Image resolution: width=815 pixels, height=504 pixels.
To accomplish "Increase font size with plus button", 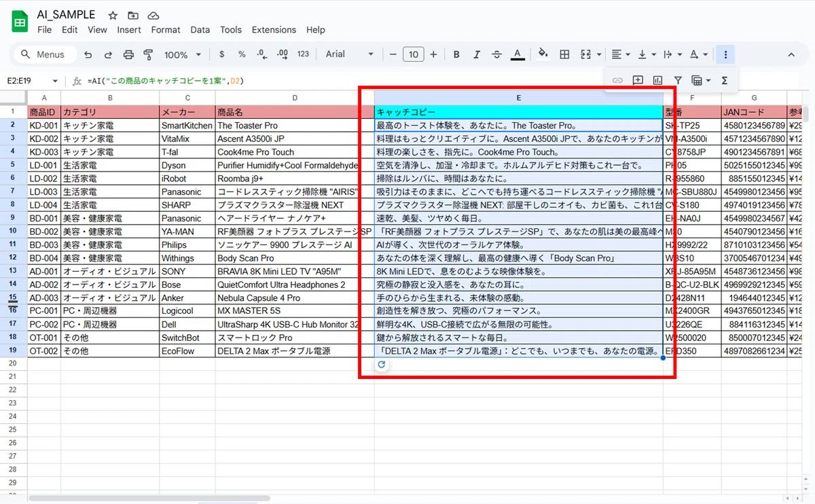I will coord(433,54).
